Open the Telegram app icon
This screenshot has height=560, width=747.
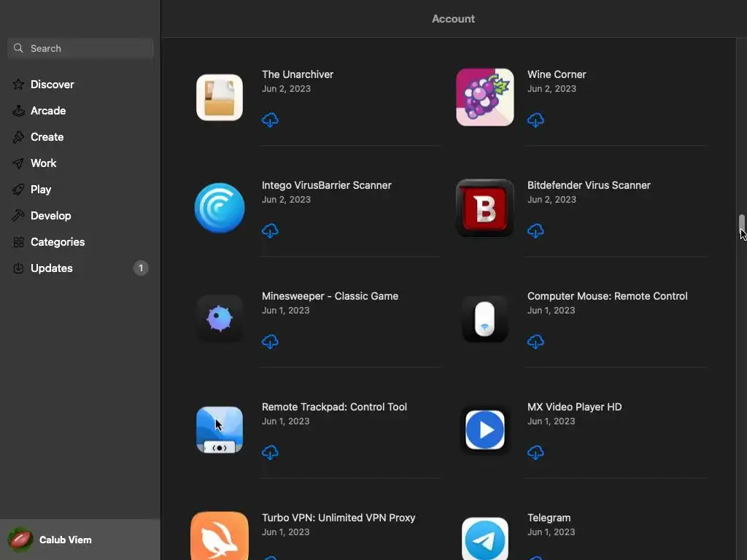pyautogui.click(x=485, y=539)
